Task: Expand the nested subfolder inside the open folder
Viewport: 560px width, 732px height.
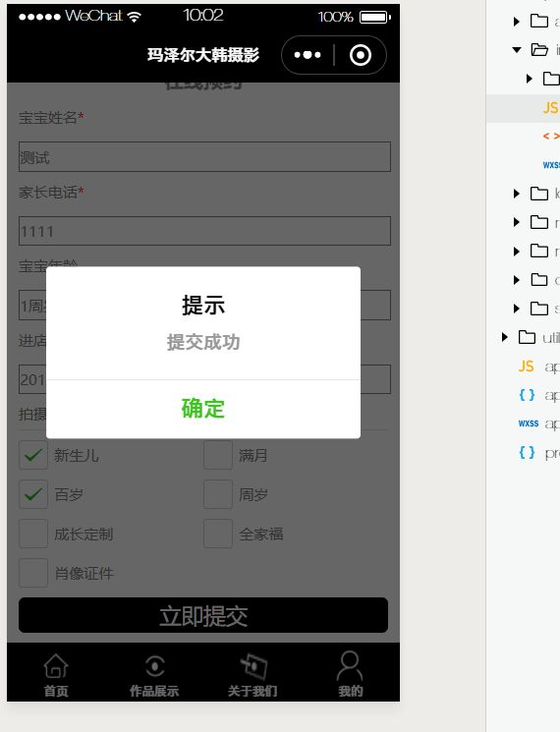Action: coord(529,79)
